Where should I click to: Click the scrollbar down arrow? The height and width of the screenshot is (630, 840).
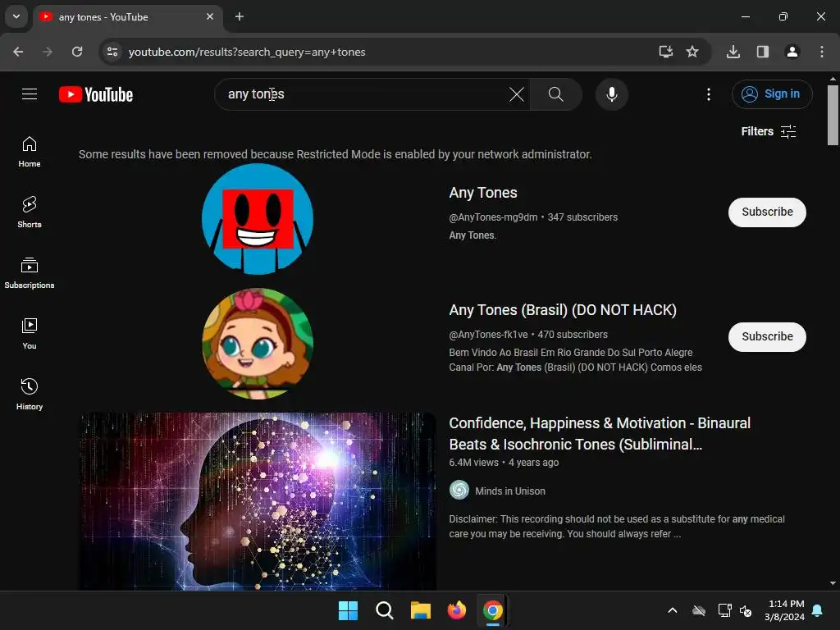tap(833, 583)
